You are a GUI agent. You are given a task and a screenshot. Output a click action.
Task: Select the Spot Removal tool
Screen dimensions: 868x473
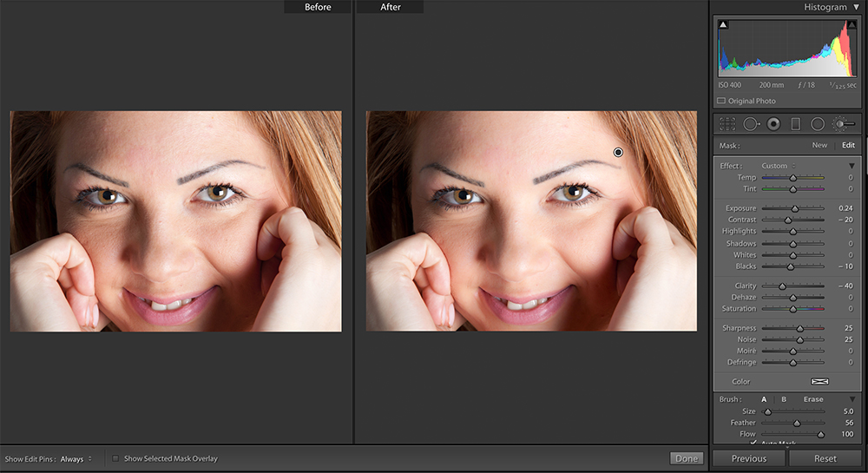(751, 124)
